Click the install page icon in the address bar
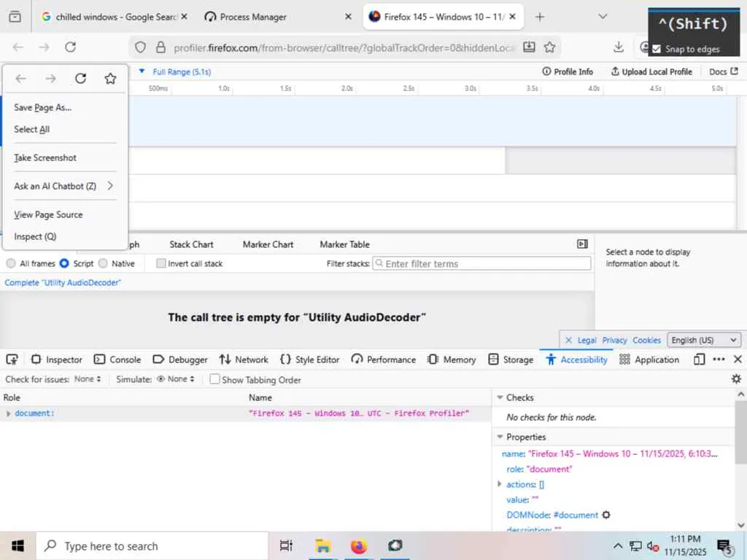 click(x=529, y=47)
